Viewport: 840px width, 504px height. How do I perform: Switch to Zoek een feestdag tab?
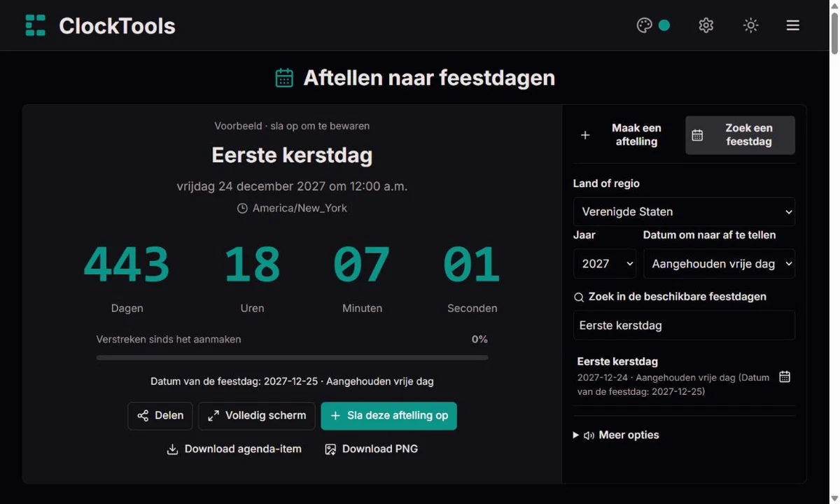click(740, 135)
